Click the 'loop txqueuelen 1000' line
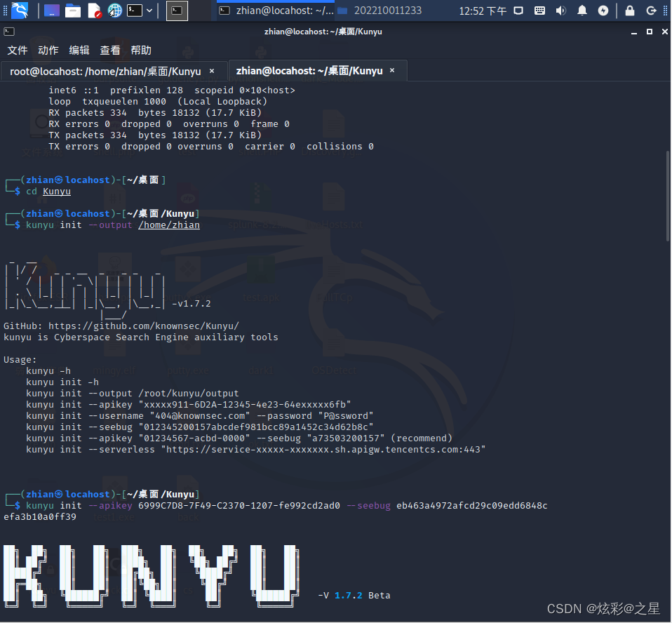This screenshot has height=623, width=672. (158, 102)
